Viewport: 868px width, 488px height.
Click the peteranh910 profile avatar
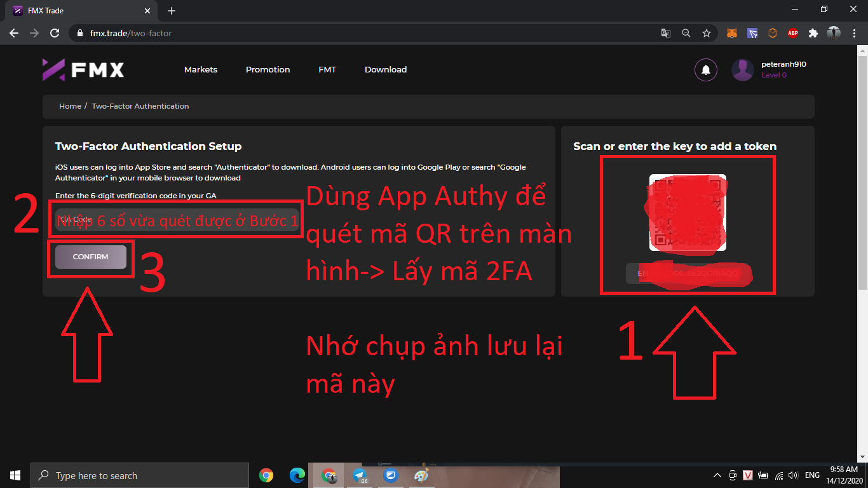pyautogui.click(x=743, y=70)
